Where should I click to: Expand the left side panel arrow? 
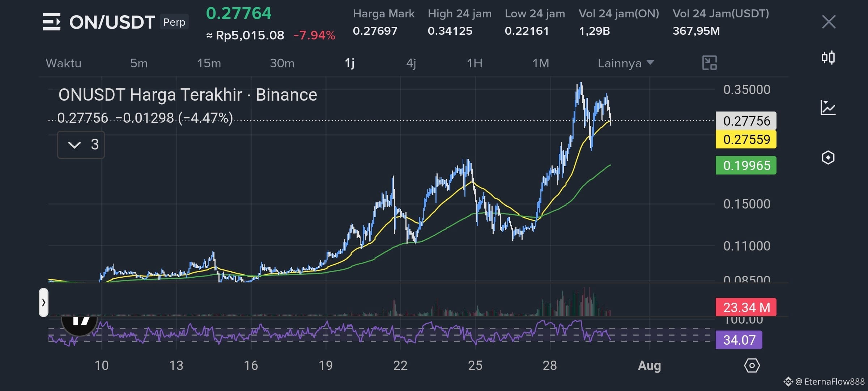point(43,302)
